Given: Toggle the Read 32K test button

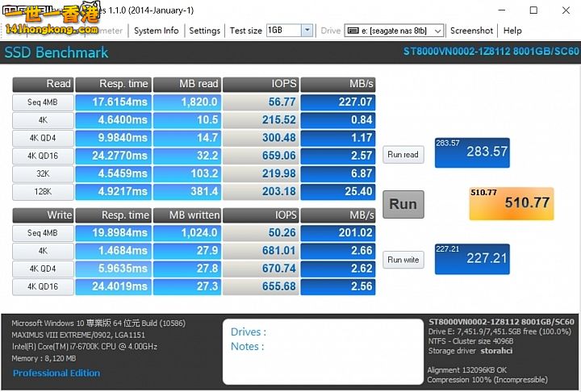Looking at the screenshot, I should pyautogui.click(x=43, y=173).
